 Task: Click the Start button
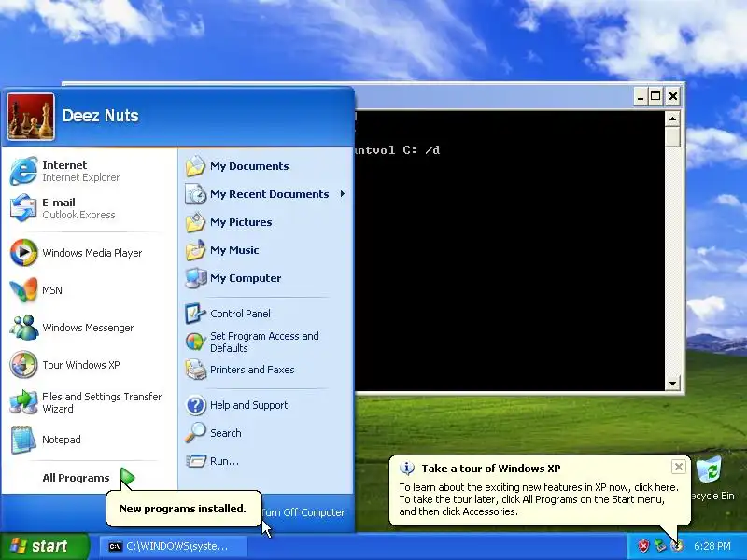[x=45, y=546]
